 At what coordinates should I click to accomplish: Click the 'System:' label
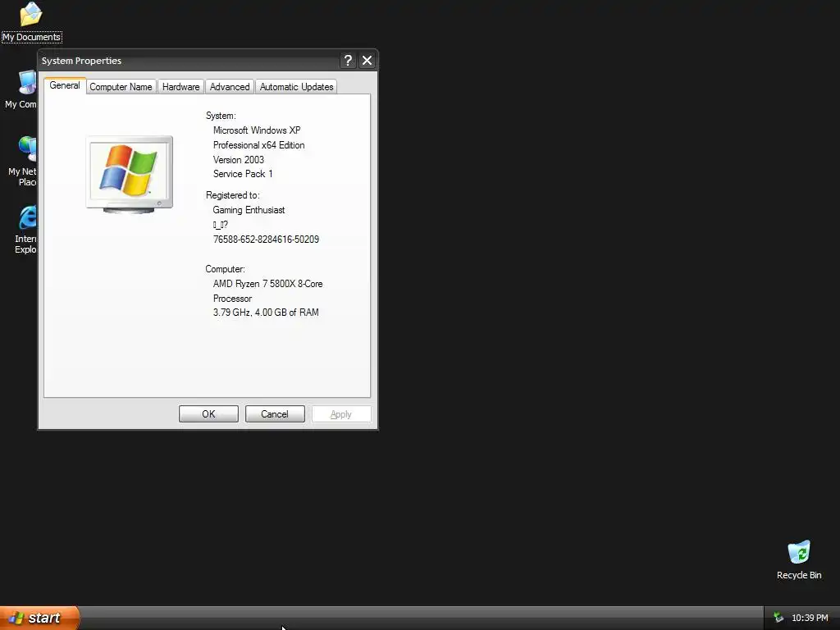[221, 116]
